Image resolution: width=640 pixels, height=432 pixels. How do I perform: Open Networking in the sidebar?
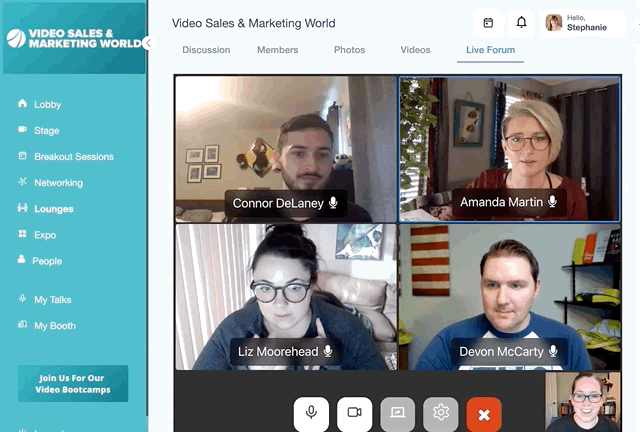58,183
